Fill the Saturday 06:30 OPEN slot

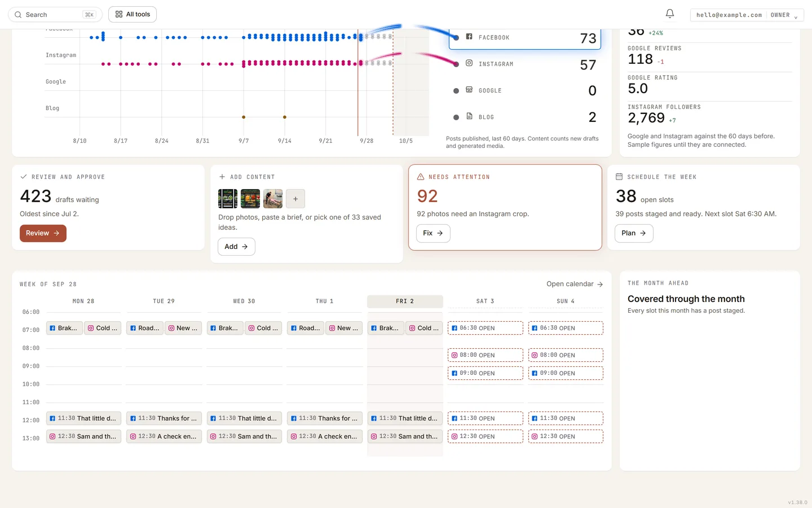486,328
